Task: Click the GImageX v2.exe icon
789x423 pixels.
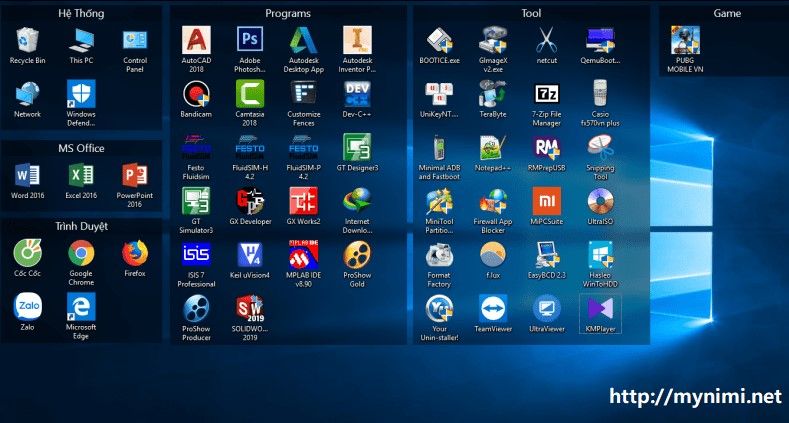Action: coord(493,41)
